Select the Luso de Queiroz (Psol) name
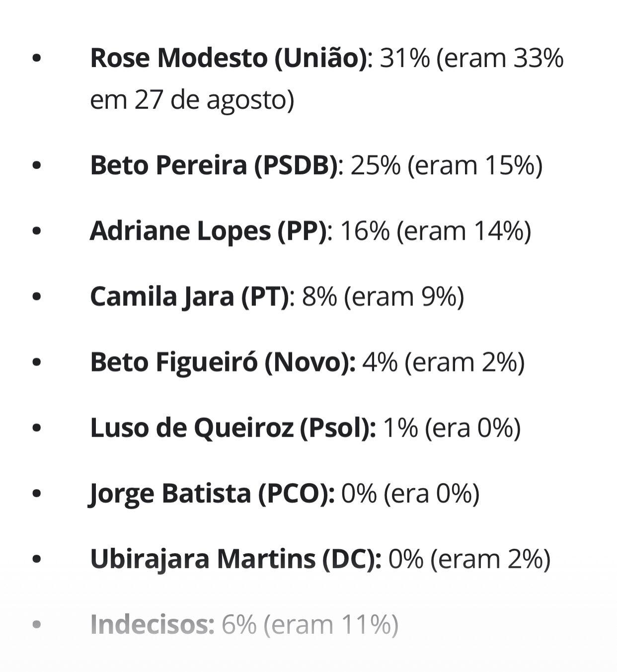Viewport: 617px width, 672px height. point(232,428)
